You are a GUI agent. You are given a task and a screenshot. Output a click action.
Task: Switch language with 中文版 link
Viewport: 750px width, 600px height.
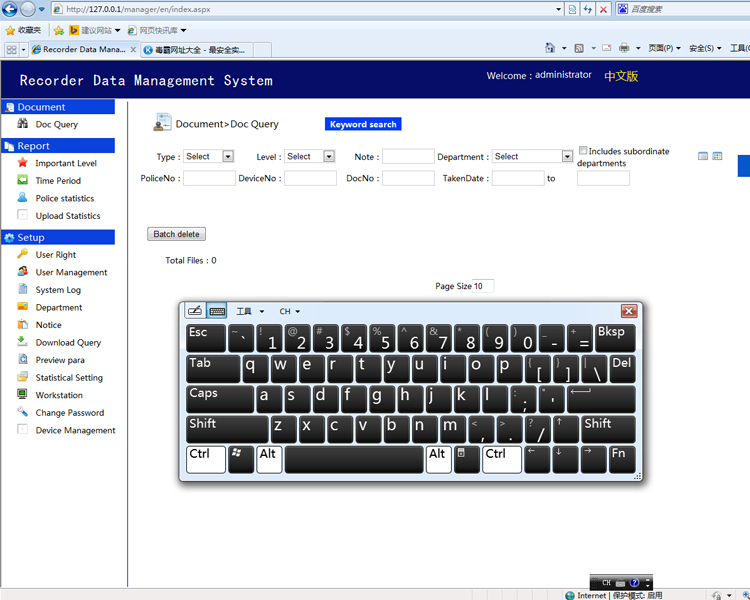click(620, 76)
